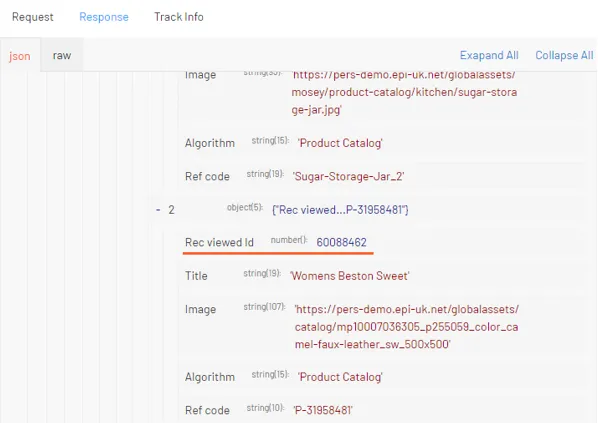Click the Collapse All link
This screenshot has width=598, height=423.
(564, 56)
